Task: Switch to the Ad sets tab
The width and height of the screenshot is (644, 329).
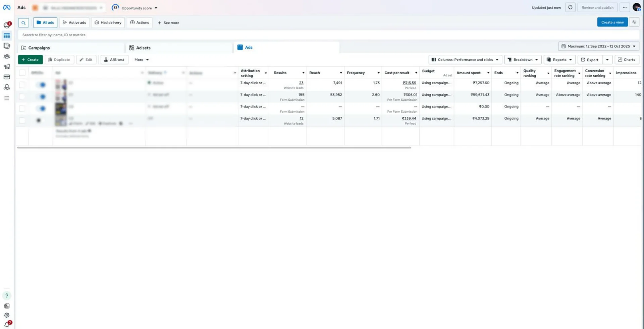Action: pos(143,48)
